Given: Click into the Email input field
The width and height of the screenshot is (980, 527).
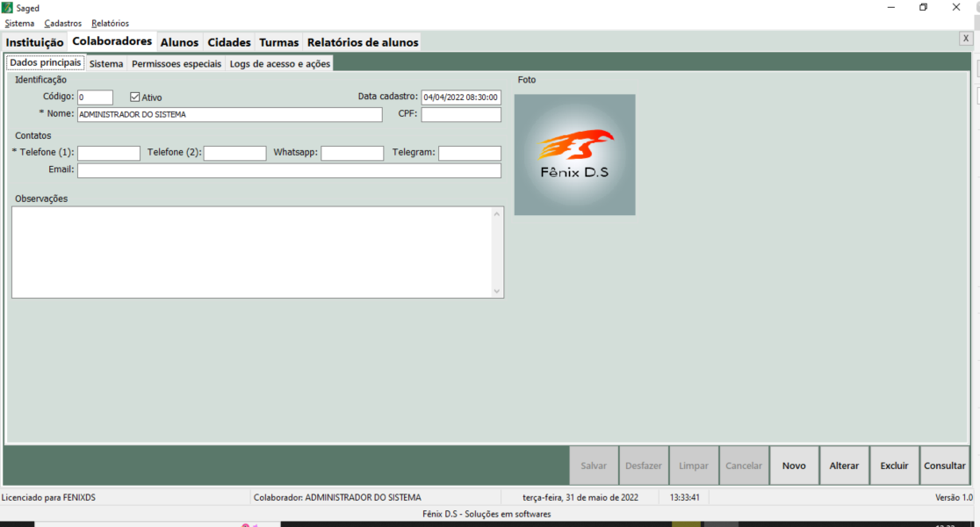Looking at the screenshot, I should point(289,170).
